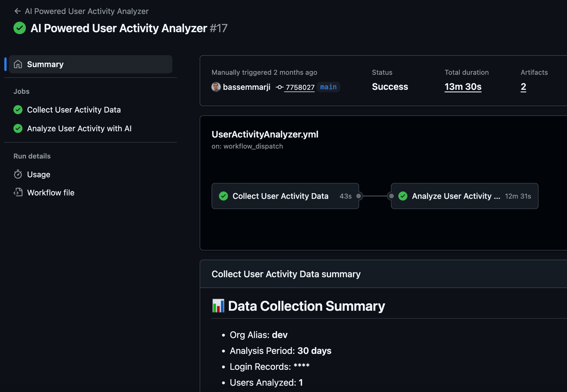Click the green success checkmark beside run title
The height and width of the screenshot is (392, 567).
[19, 28]
